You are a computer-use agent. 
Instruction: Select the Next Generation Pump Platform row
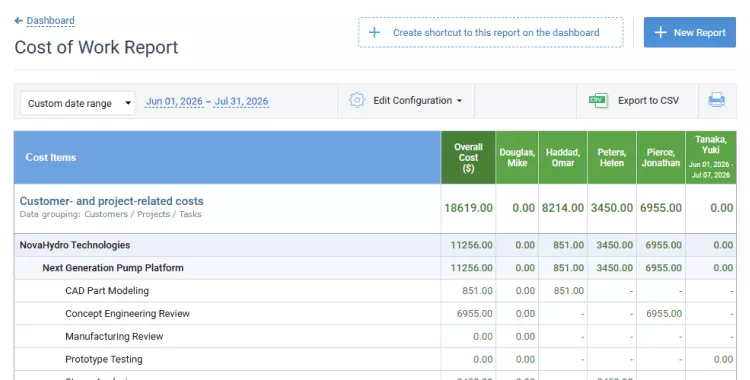pos(375,268)
